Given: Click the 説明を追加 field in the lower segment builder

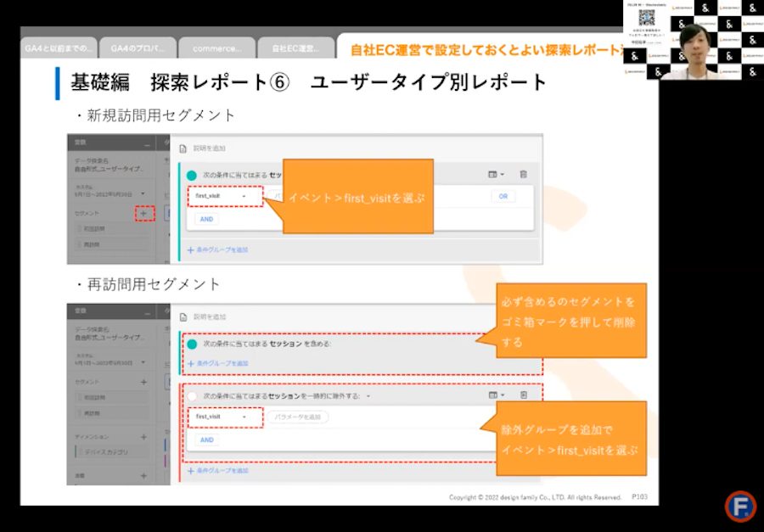Looking at the screenshot, I should [x=210, y=317].
